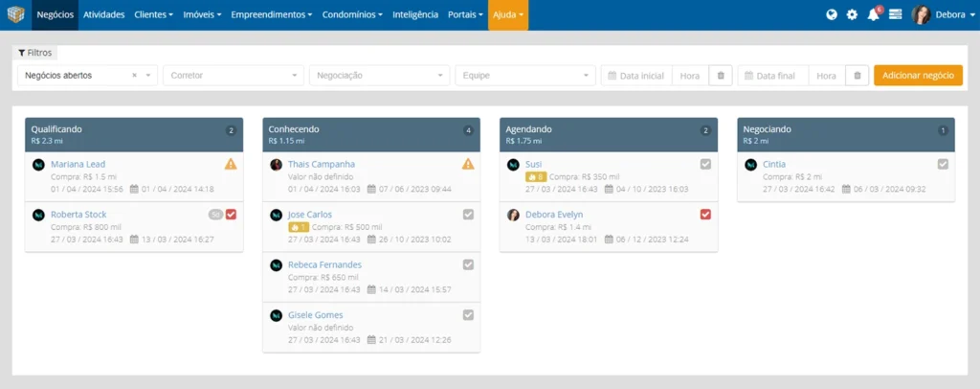Toggle the checkbox on Rebeca Fernandes card
Viewport: 980px width, 389px height.
[468, 264]
